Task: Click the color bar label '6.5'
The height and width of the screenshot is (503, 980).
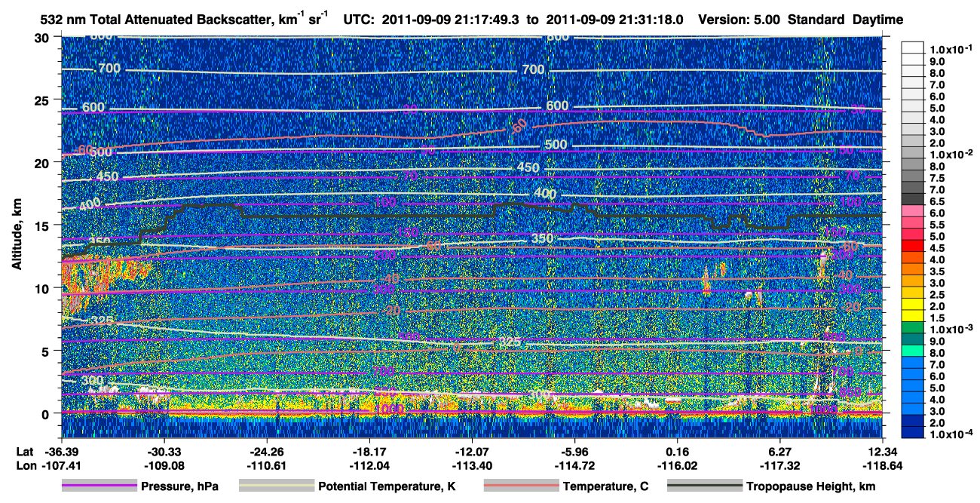Action: point(936,201)
